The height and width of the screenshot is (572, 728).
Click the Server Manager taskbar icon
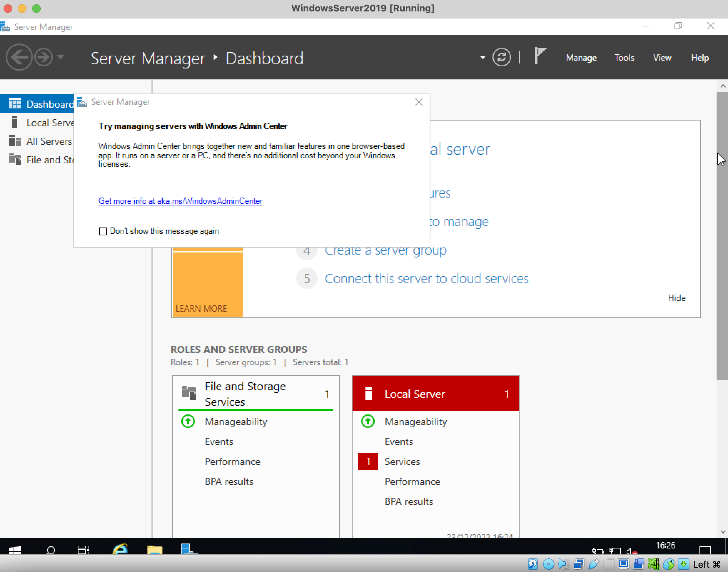[189, 549]
